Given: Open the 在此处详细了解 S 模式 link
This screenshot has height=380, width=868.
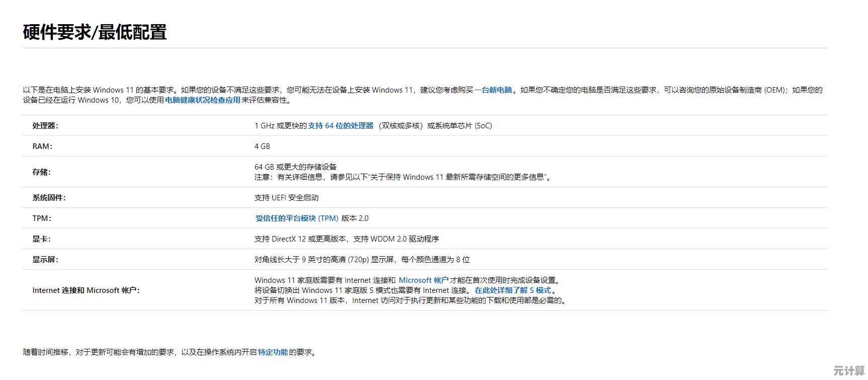Looking at the screenshot, I should click(513, 290).
